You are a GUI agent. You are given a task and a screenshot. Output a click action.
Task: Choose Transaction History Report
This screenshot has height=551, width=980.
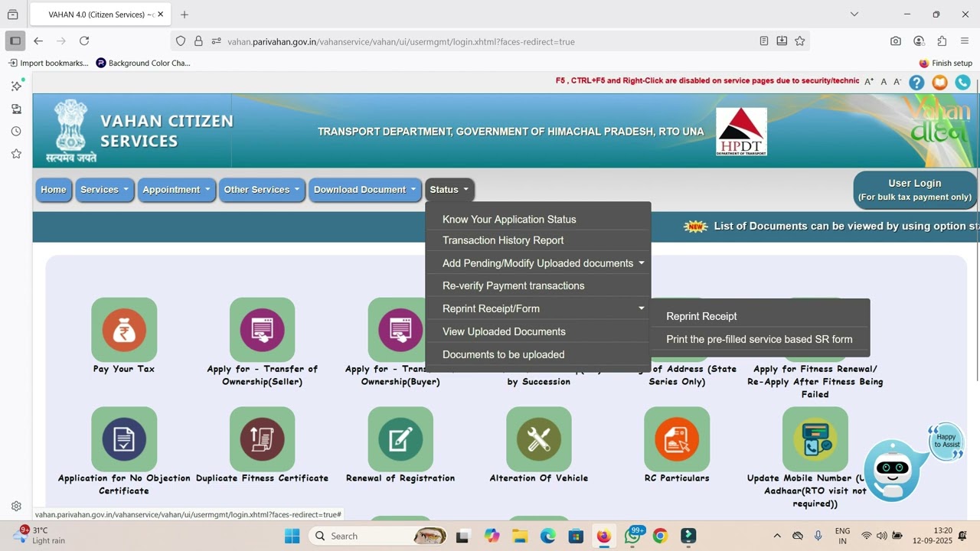538,240
